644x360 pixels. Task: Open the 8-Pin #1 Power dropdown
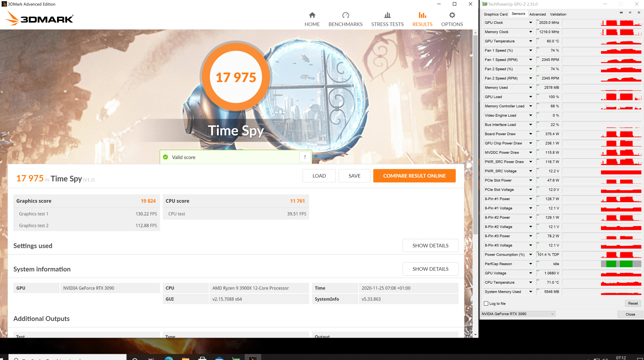pos(531,199)
